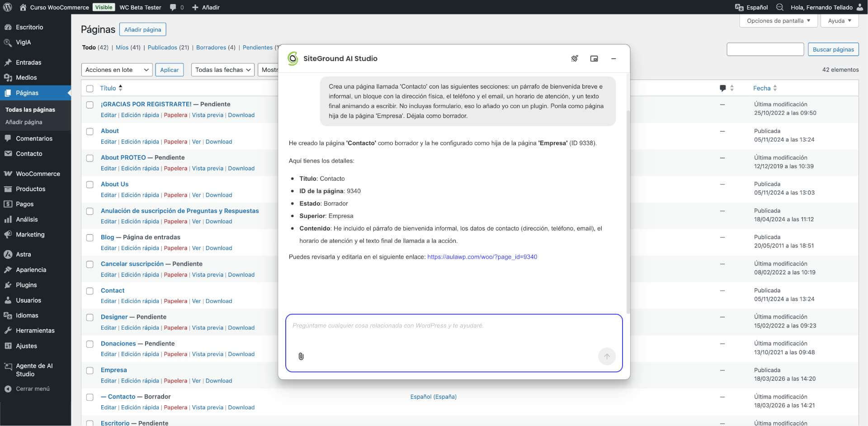
Task: Check the select-all box in the Título column header
Action: (x=90, y=88)
